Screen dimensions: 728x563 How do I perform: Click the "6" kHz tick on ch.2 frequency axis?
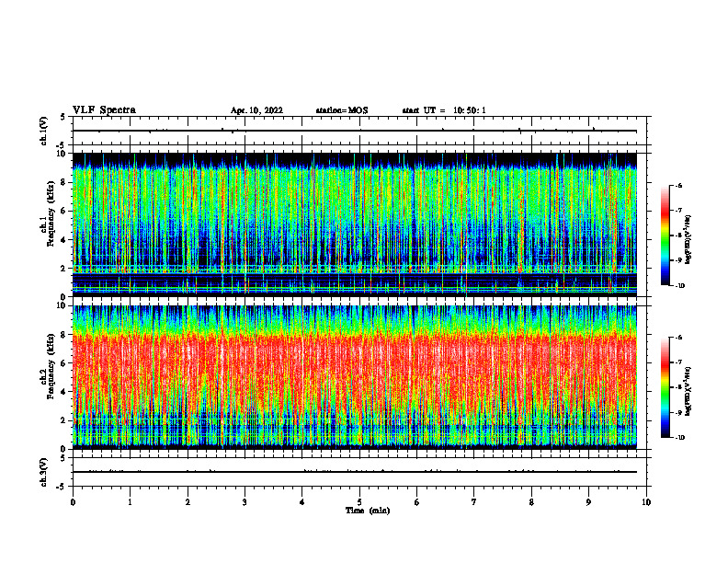pos(63,363)
